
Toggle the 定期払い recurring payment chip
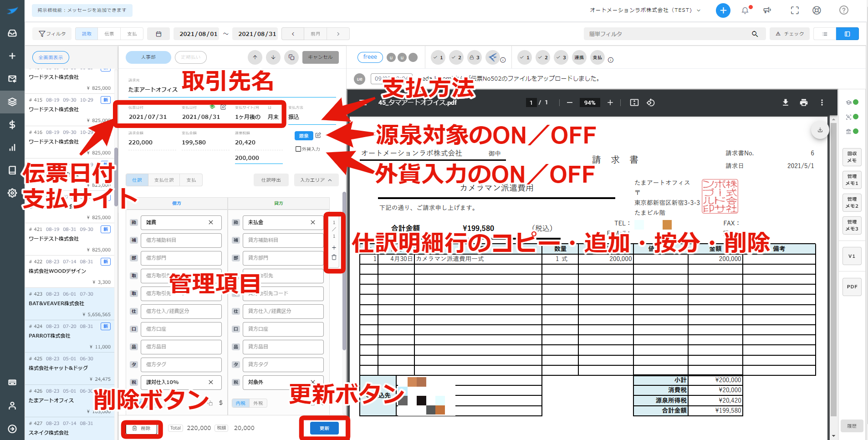[190, 57]
